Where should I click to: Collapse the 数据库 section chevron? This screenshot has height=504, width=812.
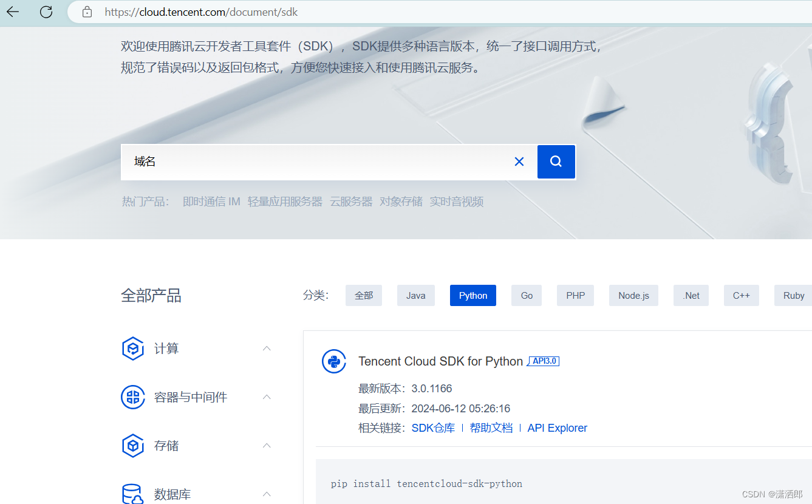pyautogui.click(x=267, y=494)
